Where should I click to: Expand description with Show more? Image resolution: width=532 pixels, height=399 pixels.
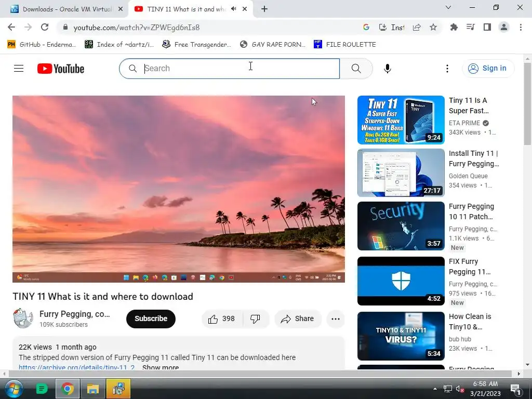pyautogui.click(x=161, y=367)
